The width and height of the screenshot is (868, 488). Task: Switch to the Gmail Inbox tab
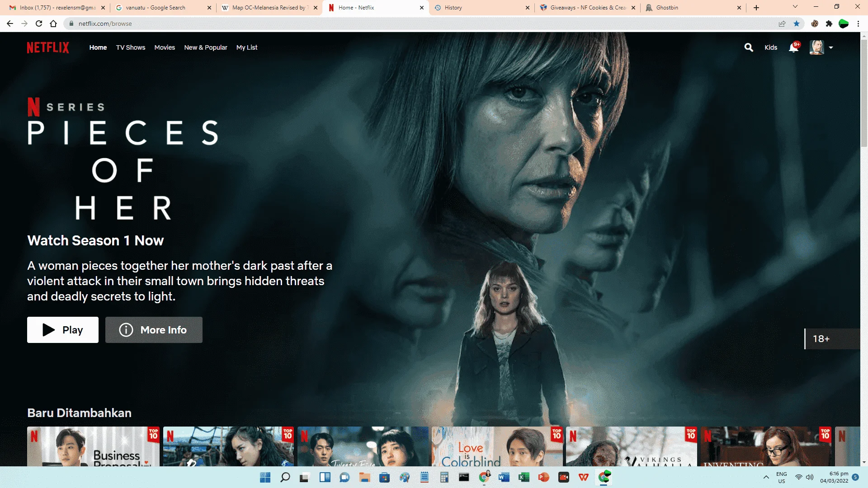[57, 8]
